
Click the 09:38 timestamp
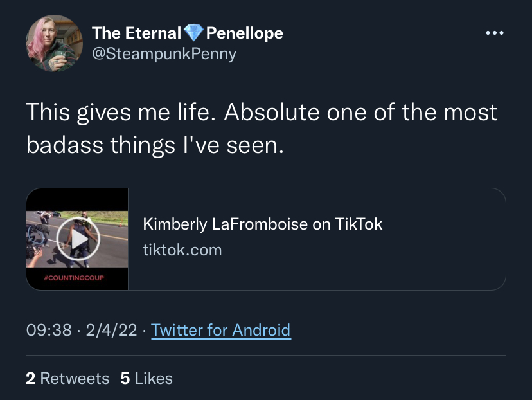click(49, 330)
